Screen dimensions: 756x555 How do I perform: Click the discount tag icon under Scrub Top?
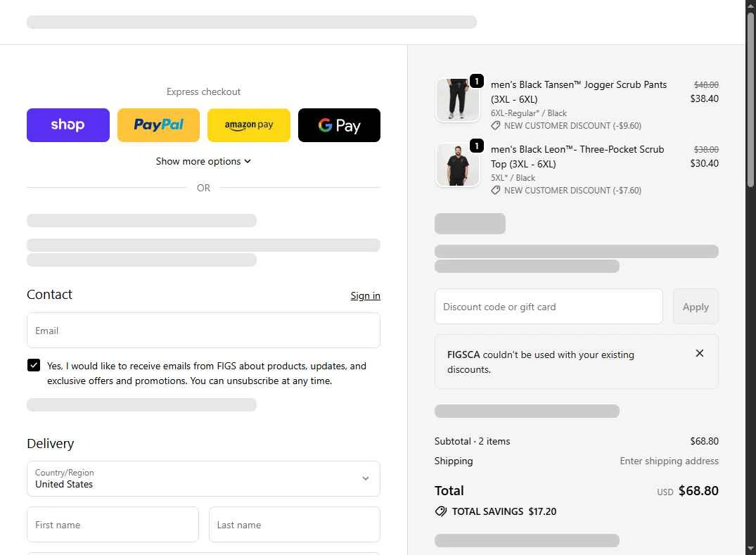(x=496, y=191)
